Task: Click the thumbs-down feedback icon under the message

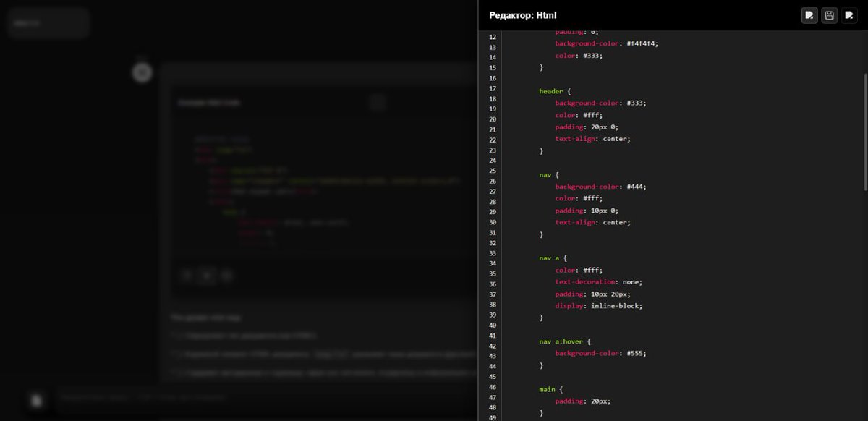Action: point(226,276)
